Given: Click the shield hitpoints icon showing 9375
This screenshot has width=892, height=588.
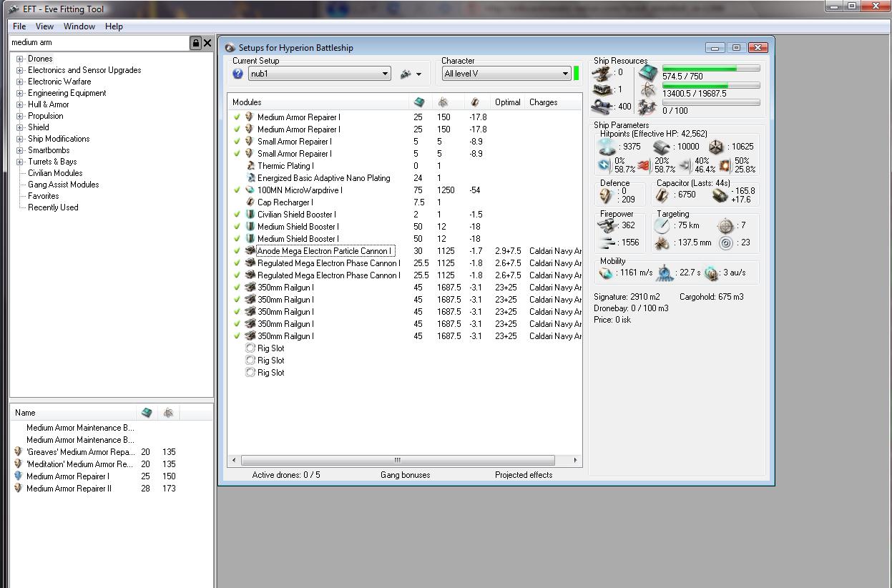Looking at the screenshot, I should (607, 147).
